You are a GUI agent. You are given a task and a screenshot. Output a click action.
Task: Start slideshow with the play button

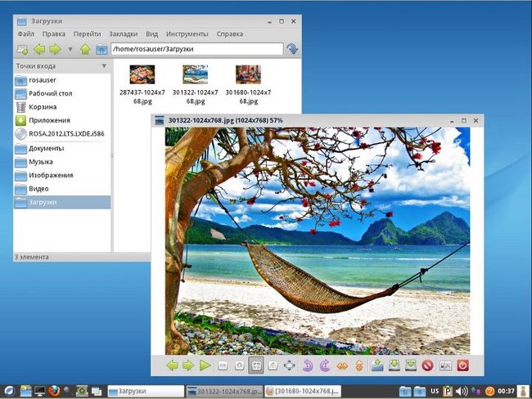[205, 365]
